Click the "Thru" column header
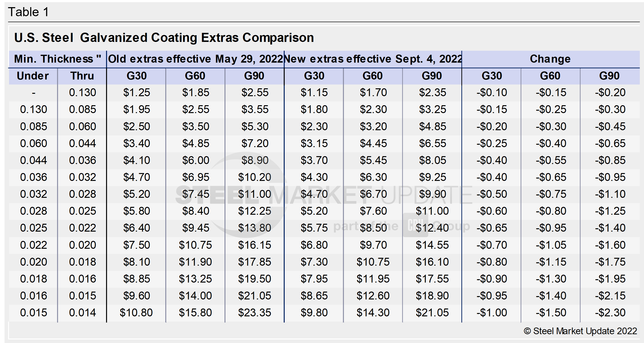This screenshot has width=644, height=343. [82, 76]
